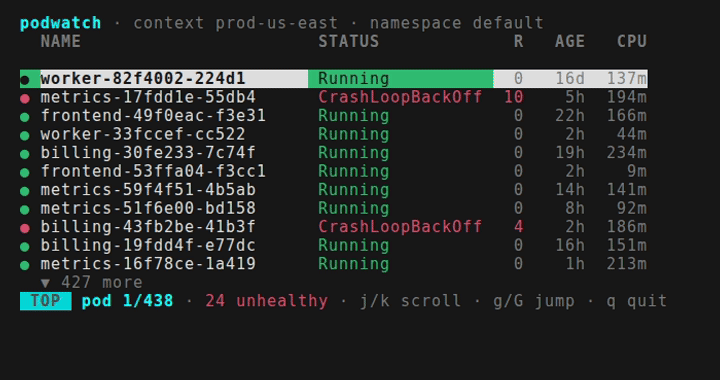
Task: Click green dot beside worker-33fccef-cc522
Action: click(25, 135)
